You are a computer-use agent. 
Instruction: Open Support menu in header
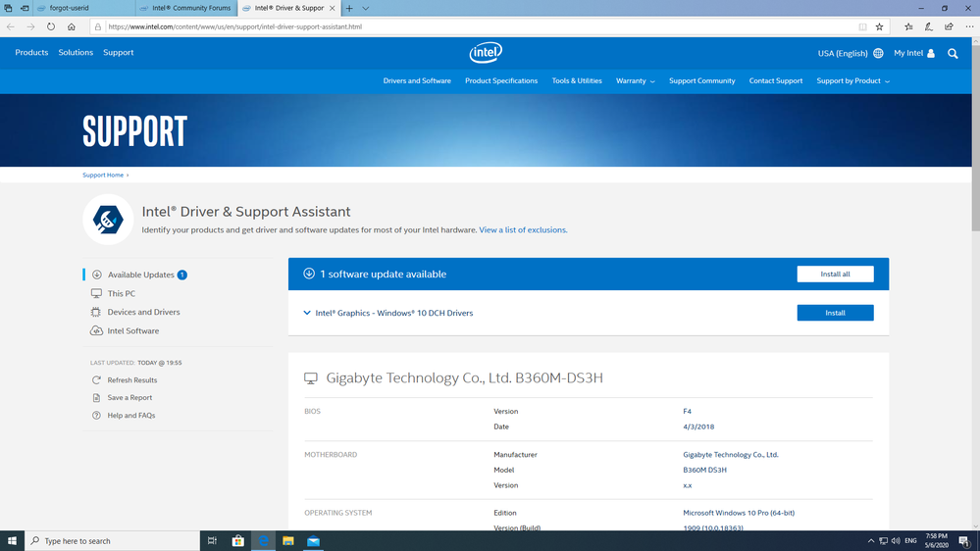pos(118,53)
